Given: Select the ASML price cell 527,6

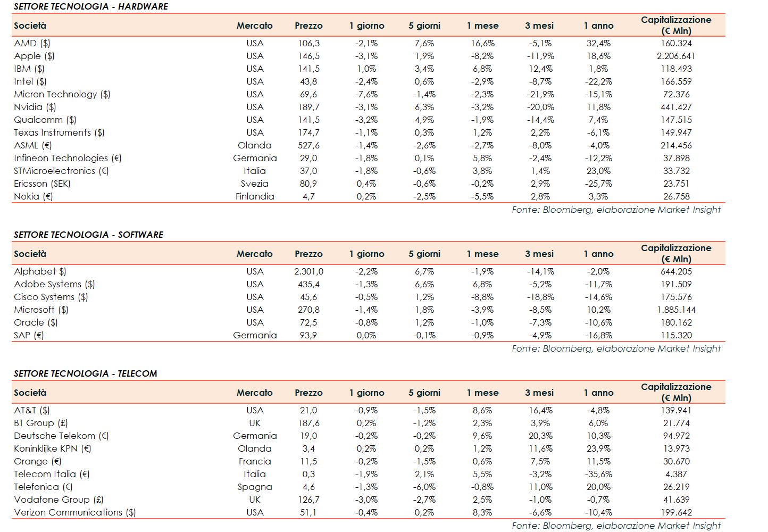Looking at the screenshot, I should pyautogui.click(x=308, y=145).
